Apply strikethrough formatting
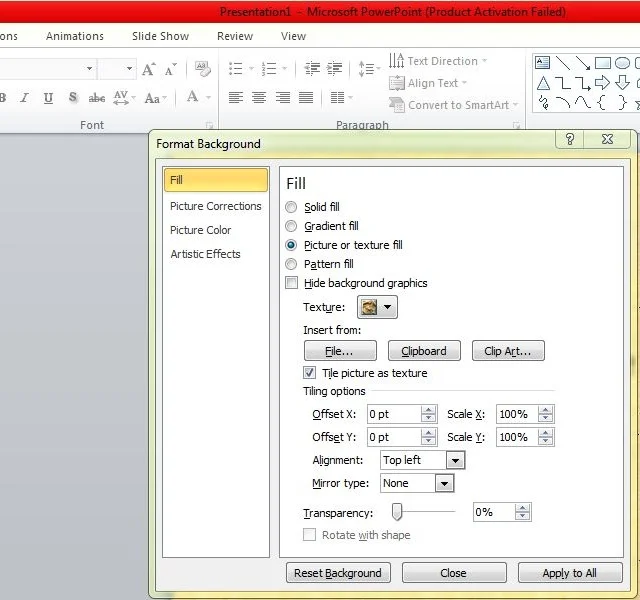The height and width of the screenshot is (600, 640). pos(97,98)
